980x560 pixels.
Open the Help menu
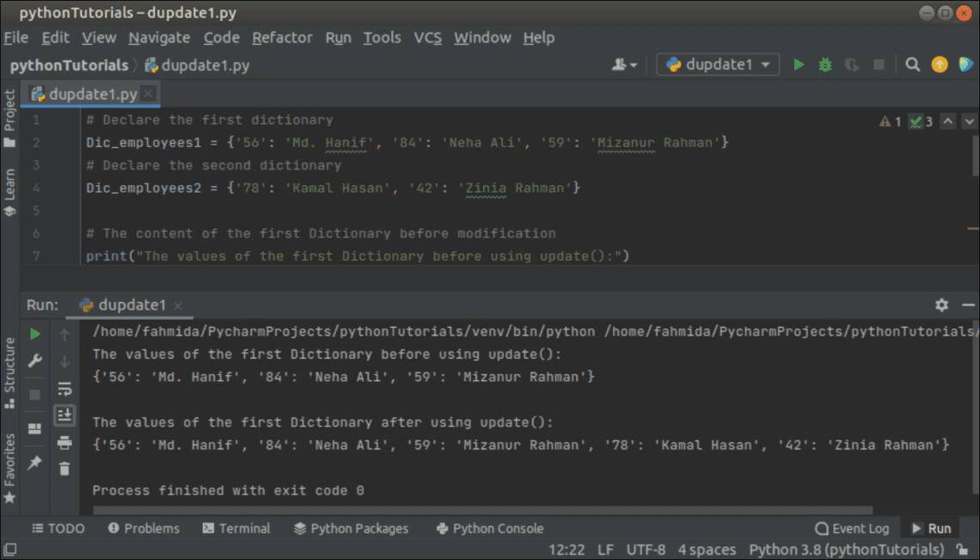539,38
